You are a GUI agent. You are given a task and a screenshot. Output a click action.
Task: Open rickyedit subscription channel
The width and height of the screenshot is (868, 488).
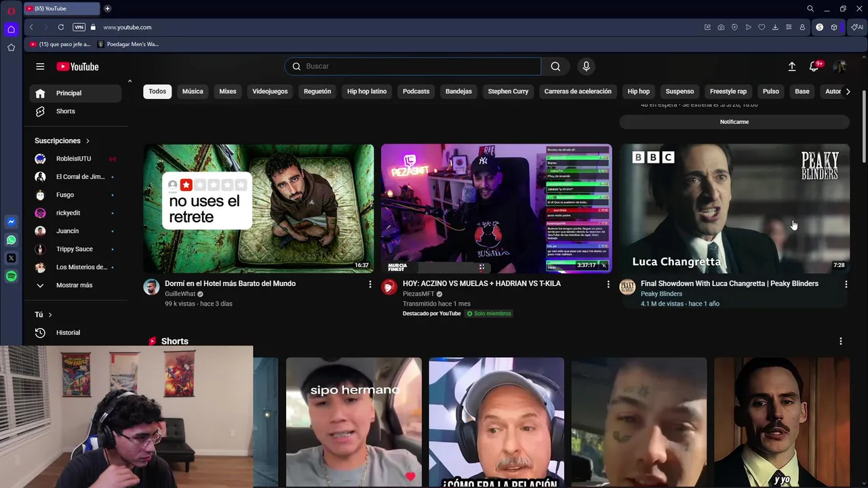[75, 213]
